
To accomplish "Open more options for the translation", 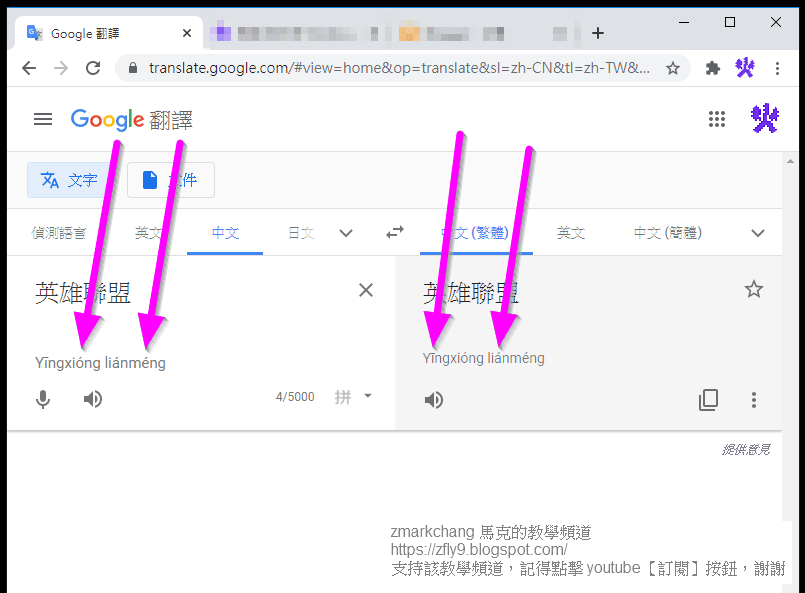I will [x=754, y=400].
